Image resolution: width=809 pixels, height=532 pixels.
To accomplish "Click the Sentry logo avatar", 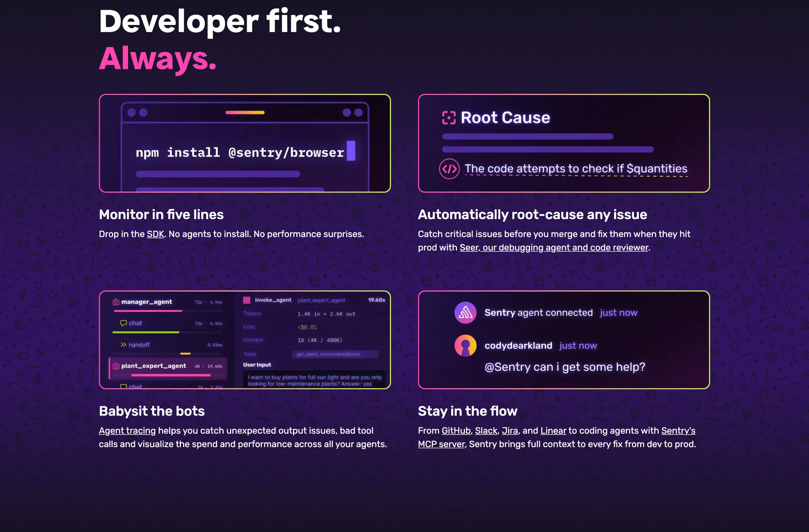I will coord(465,313).
